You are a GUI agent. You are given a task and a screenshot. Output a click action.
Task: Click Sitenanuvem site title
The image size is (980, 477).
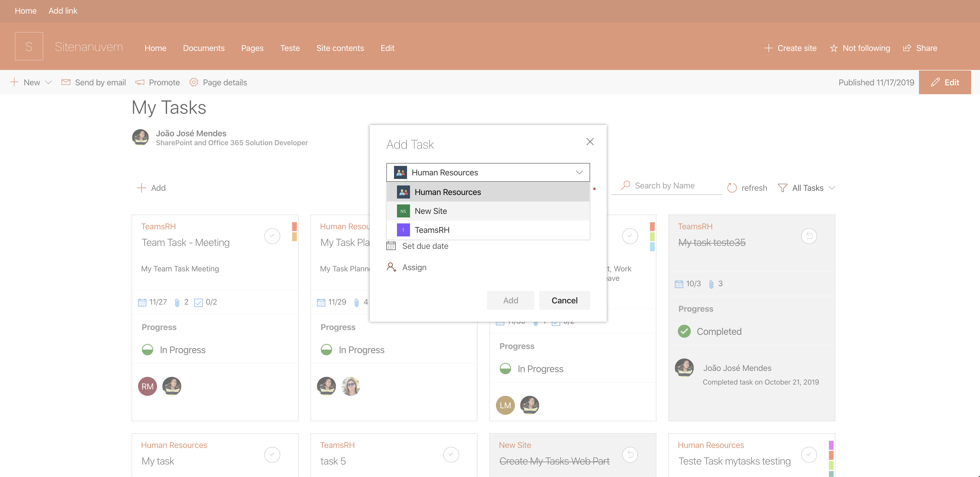[x=89, y=47]
